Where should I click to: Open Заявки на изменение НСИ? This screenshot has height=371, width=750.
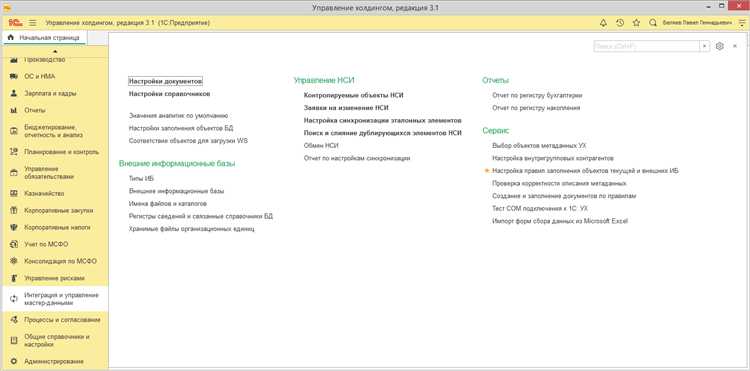click(346, 108)
